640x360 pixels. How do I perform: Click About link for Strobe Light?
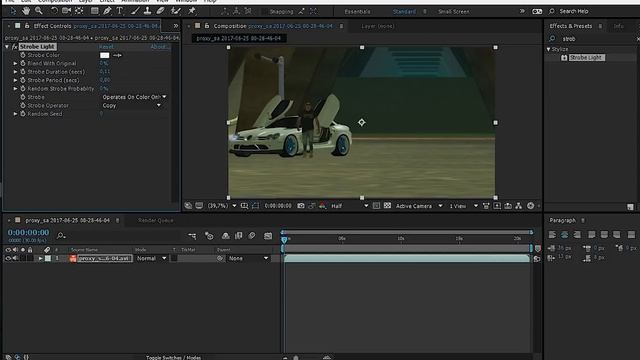(159, 47)
